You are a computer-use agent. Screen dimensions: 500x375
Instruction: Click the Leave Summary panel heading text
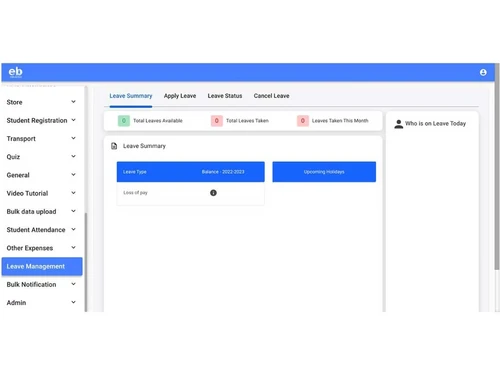click(x=144, y=146)
